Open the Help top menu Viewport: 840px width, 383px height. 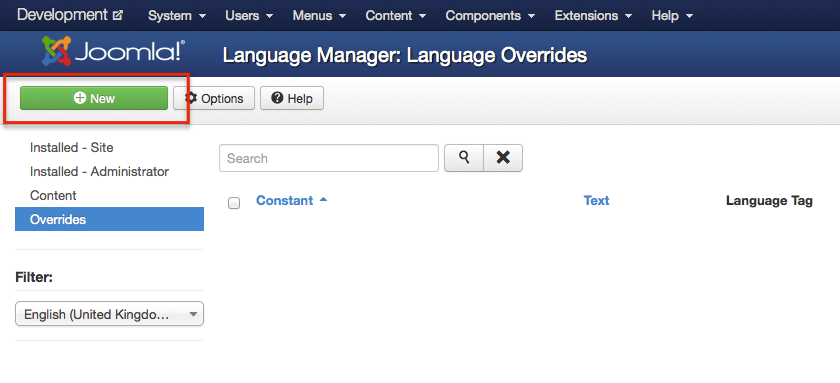672,16
